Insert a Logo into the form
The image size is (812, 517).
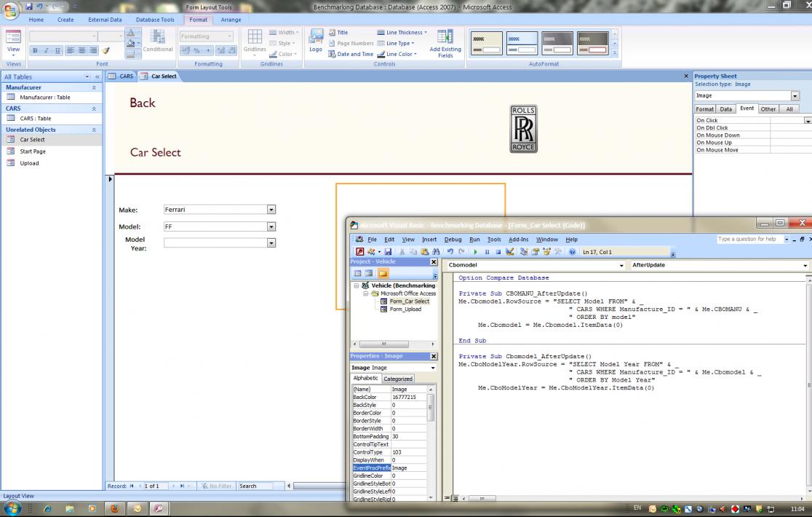coord(316,41)
